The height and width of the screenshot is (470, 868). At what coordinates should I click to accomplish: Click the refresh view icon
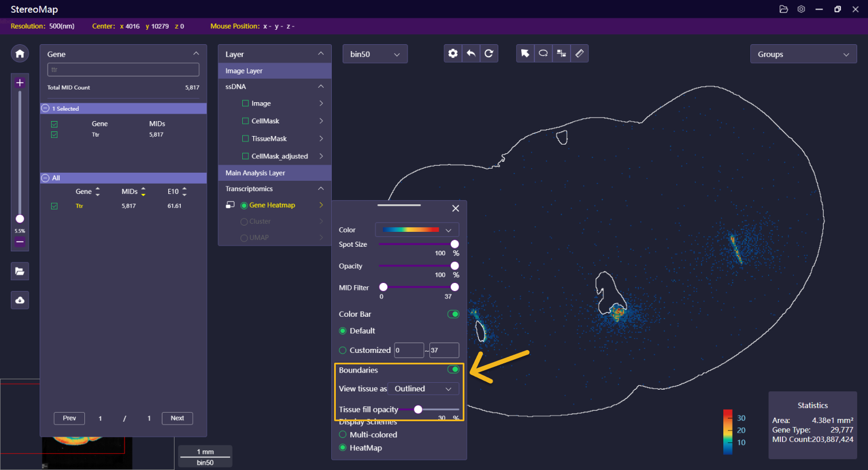[489, 53]
